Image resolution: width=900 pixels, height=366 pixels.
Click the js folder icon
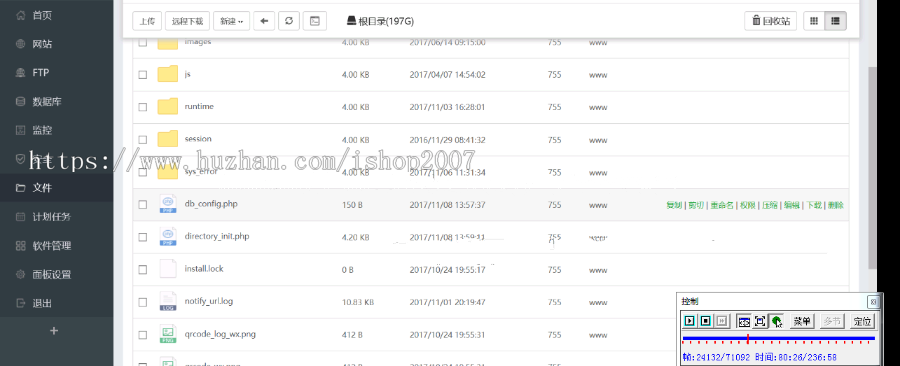[168, 74]
